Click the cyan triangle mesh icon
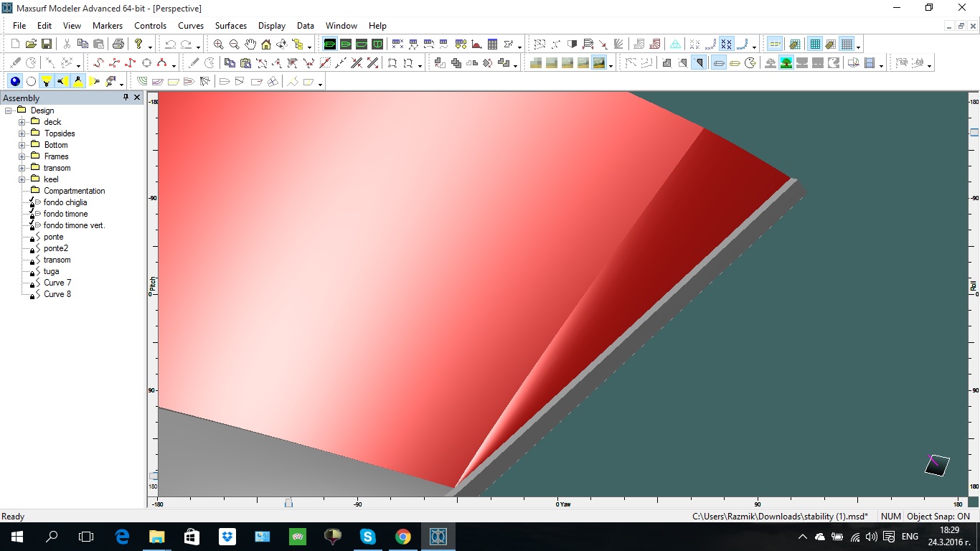Viewport: 980px width, 551px height. [675, 44]
